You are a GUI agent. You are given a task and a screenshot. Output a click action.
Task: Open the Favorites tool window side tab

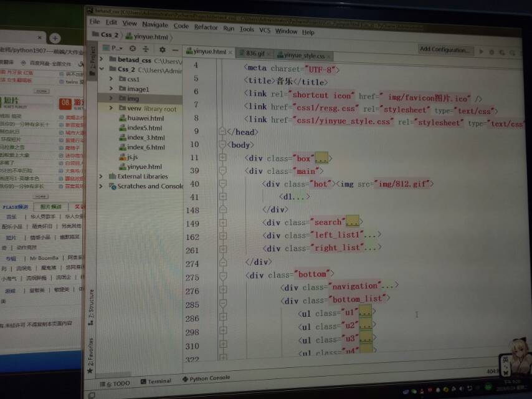tap(90, 355)
